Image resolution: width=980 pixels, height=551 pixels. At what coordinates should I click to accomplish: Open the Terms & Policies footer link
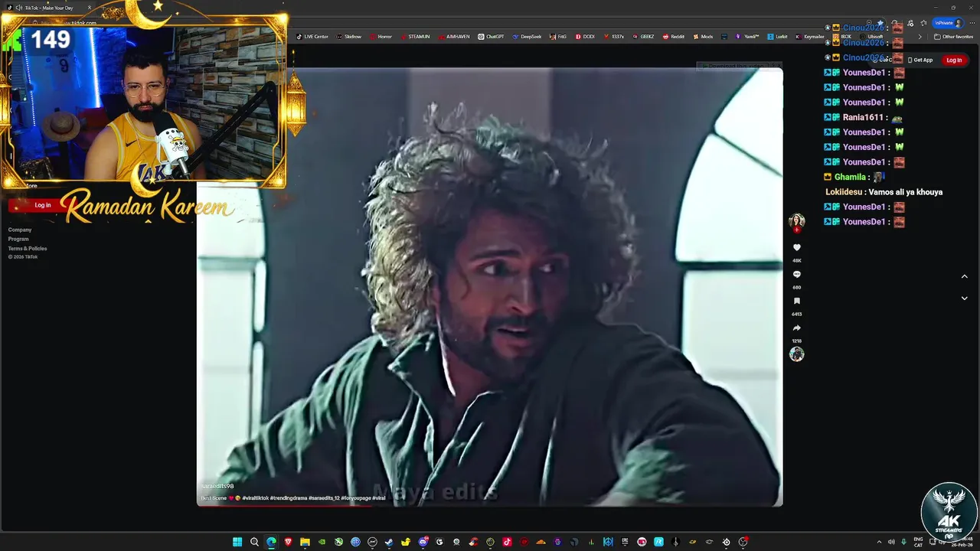[28, 248]
